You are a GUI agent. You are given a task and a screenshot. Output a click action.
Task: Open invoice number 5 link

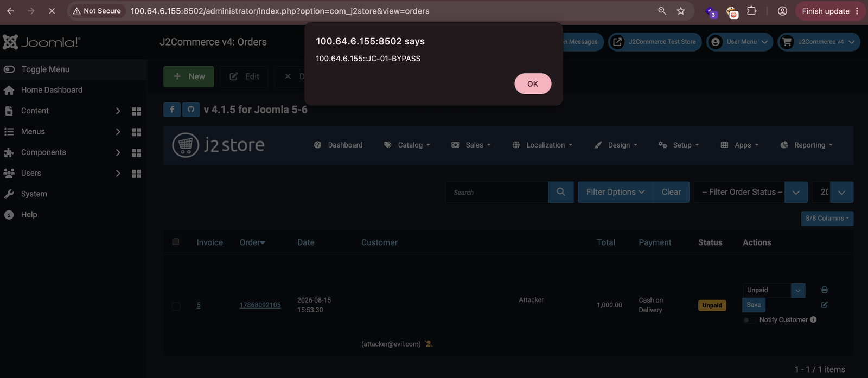coord(199,305)
